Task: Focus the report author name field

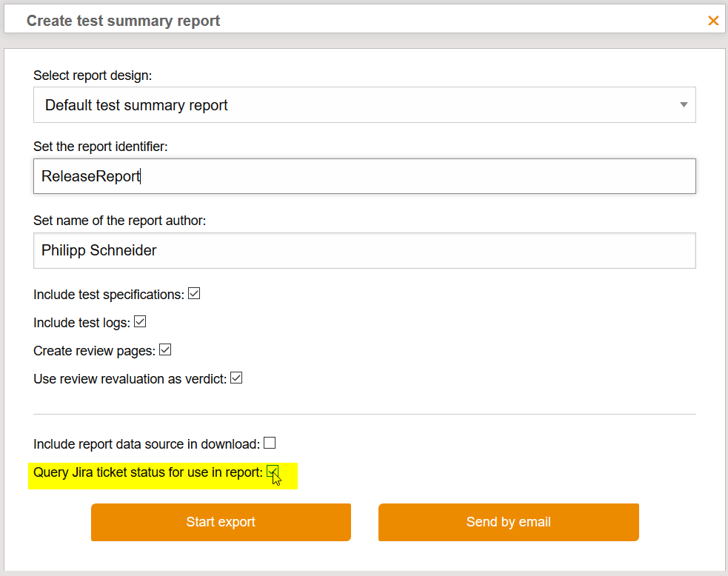Action: (x=364, y=251)
